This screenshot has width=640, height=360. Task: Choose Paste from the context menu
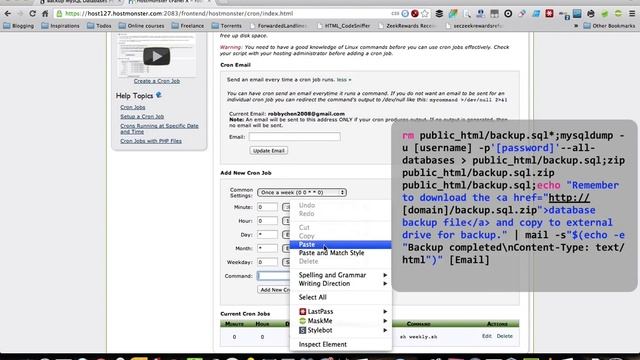point(341,244)
